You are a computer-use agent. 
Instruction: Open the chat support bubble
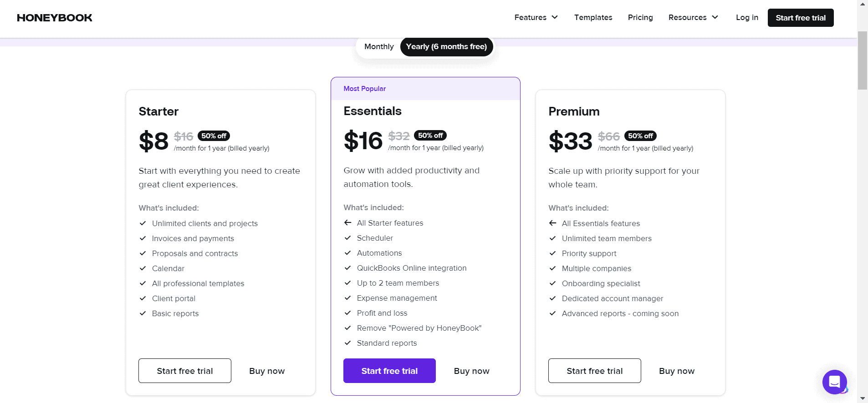tap(835, 382)
